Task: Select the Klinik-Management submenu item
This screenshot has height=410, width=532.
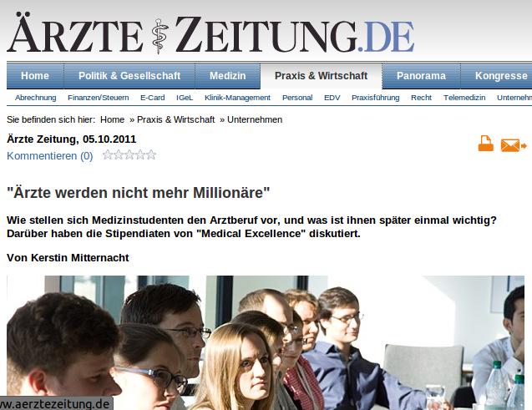Action: point(237,98)
